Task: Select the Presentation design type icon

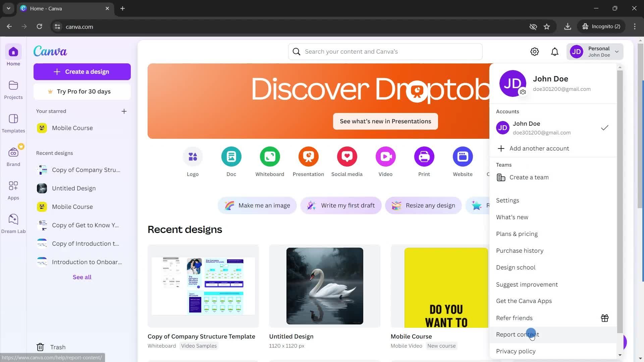Action: click(309, 157)
